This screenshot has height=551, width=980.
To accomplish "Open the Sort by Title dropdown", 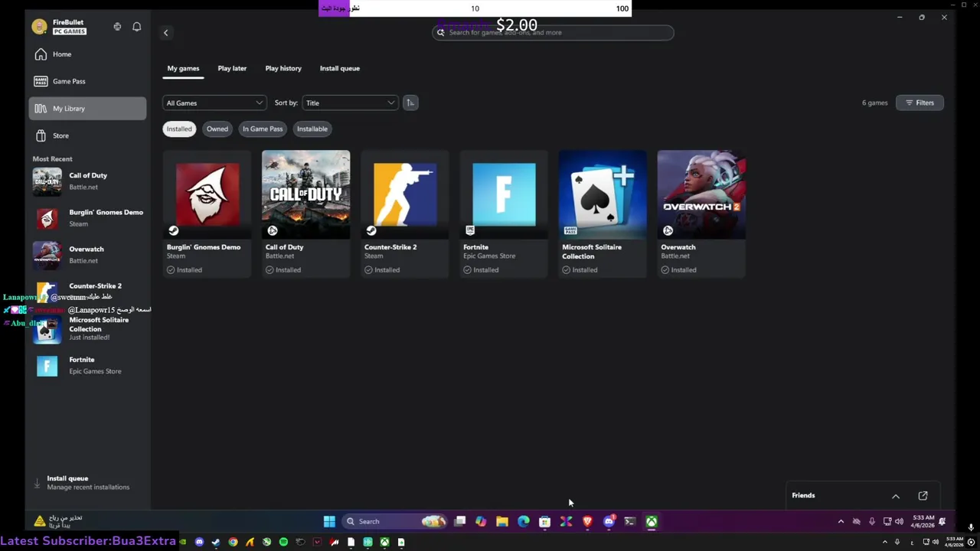I will pos(351,103).
